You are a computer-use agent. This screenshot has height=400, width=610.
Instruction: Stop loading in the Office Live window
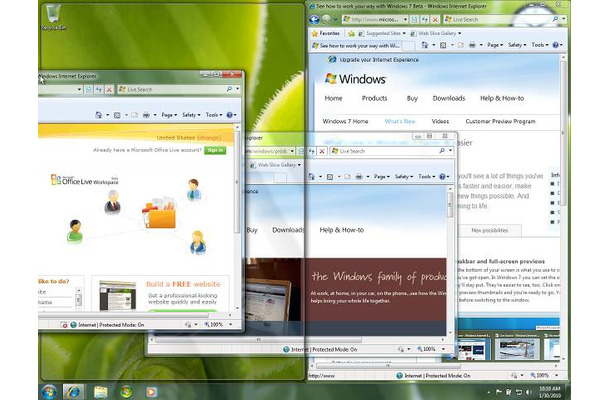pyautogui.click(x=109, y=89)
